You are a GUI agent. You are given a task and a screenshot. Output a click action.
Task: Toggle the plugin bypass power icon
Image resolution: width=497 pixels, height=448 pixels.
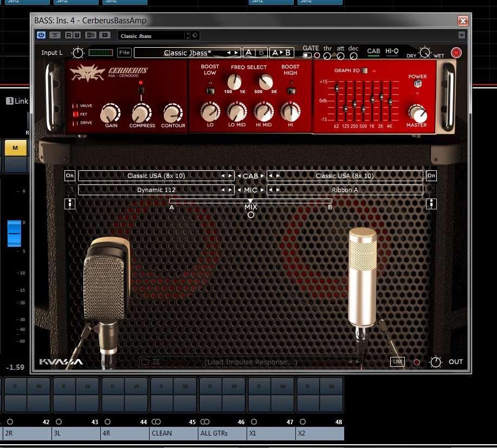pos(41,35)
